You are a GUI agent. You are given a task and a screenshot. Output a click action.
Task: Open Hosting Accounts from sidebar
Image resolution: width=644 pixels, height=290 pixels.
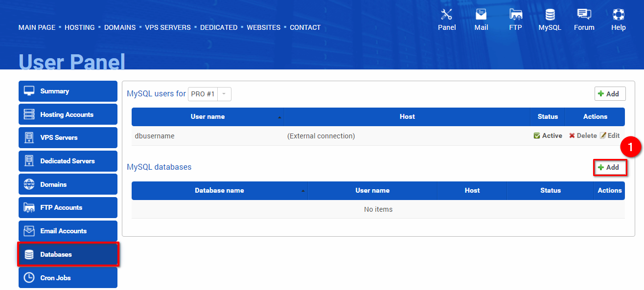click(68, 114)
